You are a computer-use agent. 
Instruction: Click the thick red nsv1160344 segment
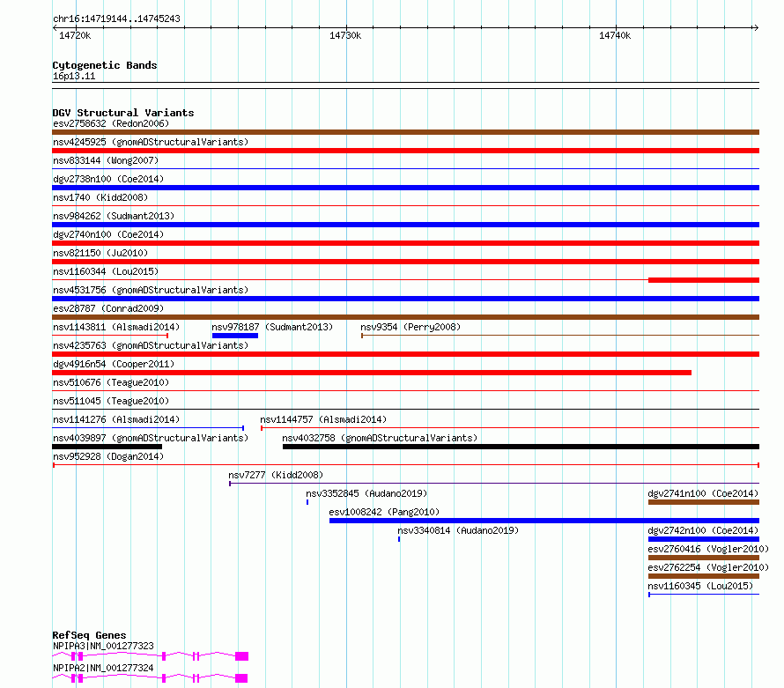point(704,280)
